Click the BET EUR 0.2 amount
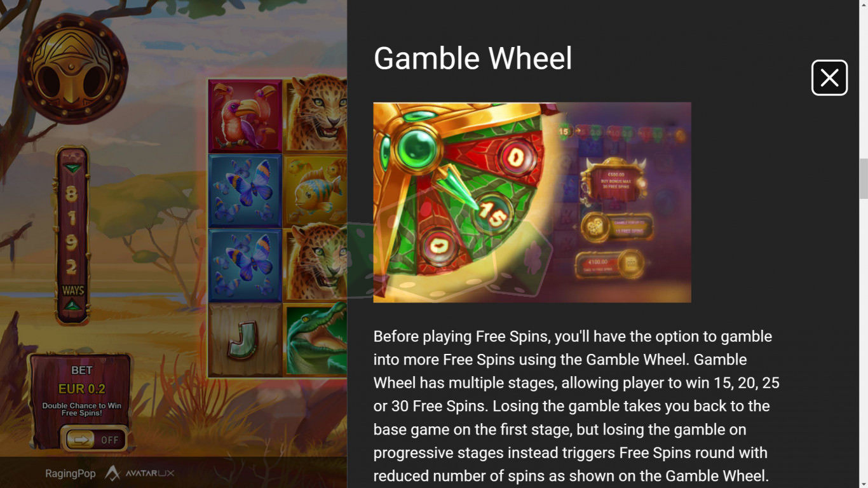868x488 pixels. point(82,389)
